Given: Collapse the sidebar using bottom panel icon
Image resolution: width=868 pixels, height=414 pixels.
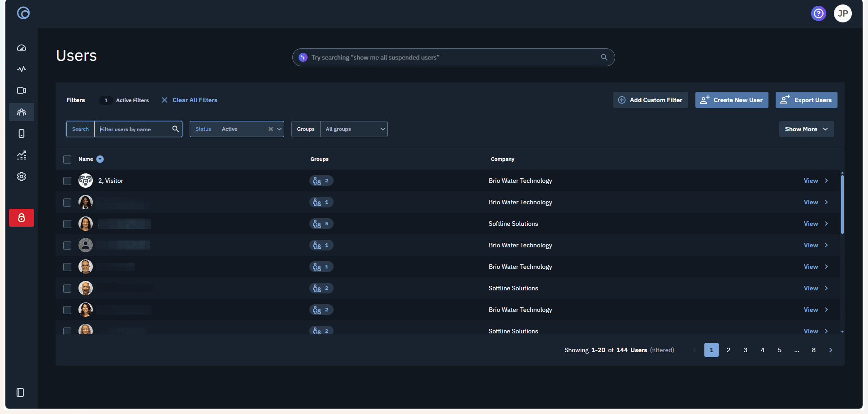Looking at the screenshot, I should [20, 392].
